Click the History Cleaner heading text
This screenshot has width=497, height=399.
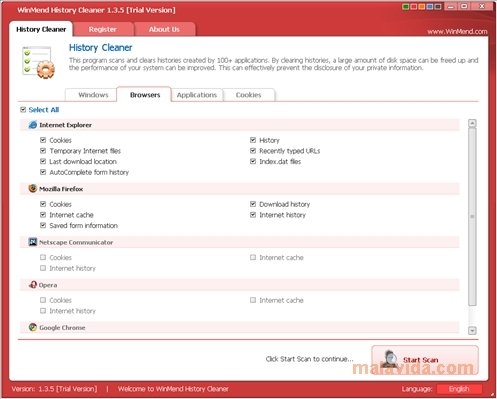[x=100, y=48]
